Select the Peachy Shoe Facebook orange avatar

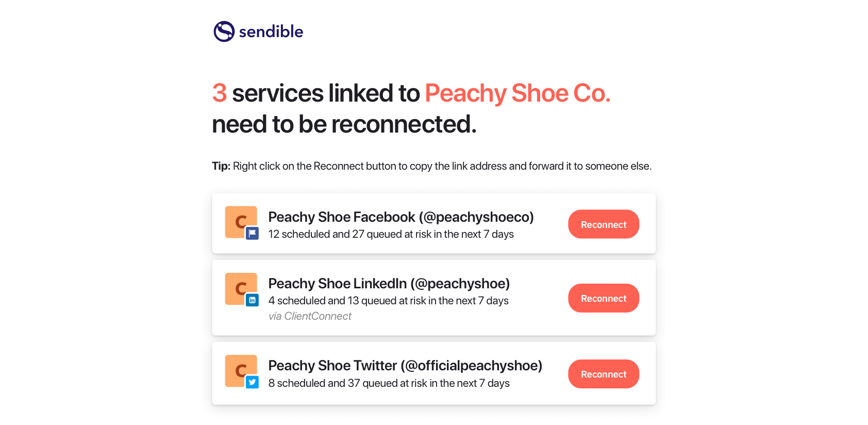[x=239, y=221]
